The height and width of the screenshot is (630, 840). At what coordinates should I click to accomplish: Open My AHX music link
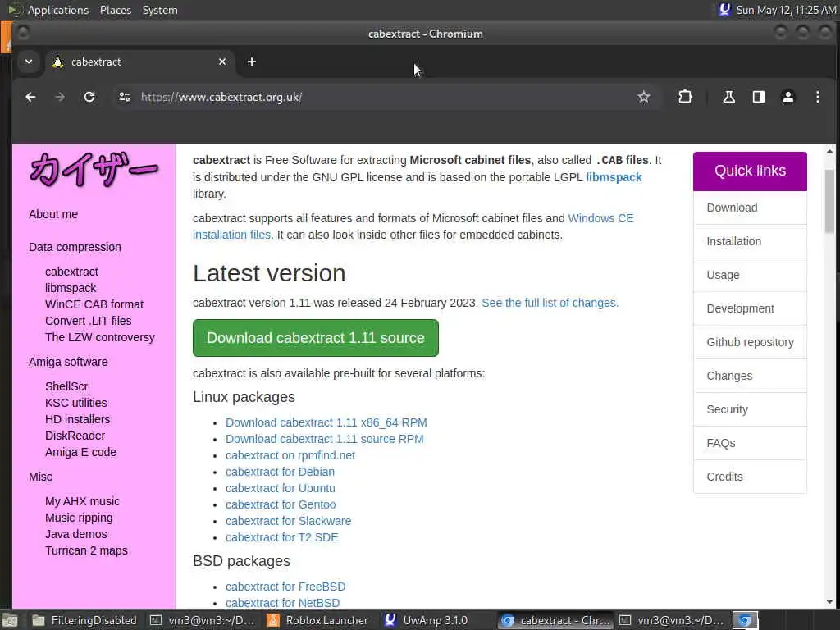click(83, 501)
